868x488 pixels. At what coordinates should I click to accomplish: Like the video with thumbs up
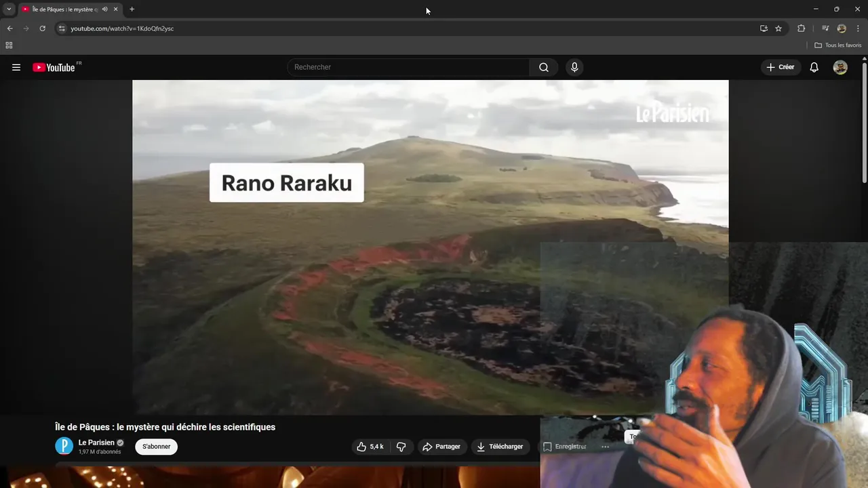pos(370,447)
